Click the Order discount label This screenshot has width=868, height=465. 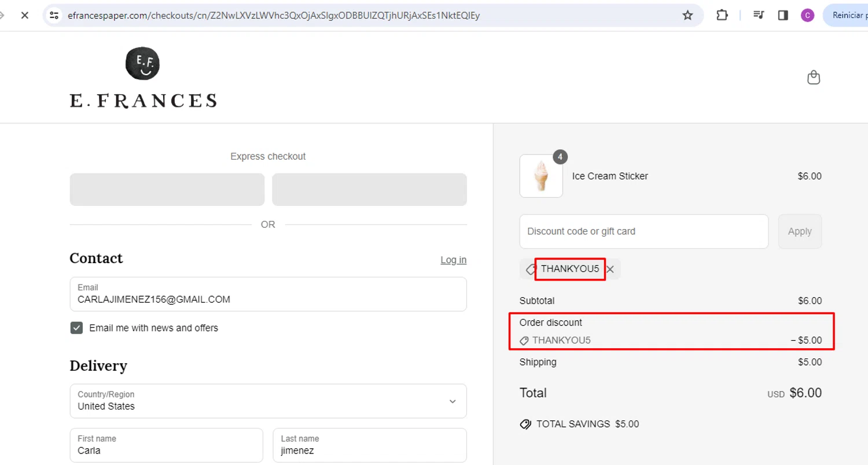(551, 322)
